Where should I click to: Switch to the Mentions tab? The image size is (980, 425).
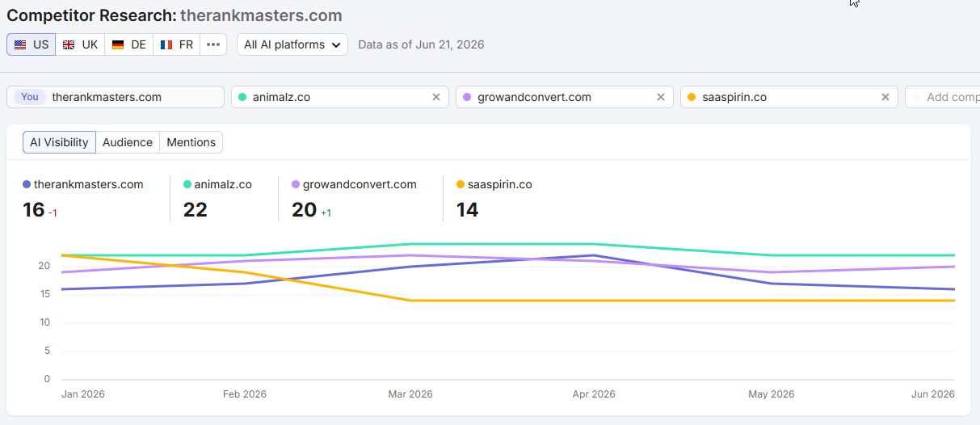point(191,142)
